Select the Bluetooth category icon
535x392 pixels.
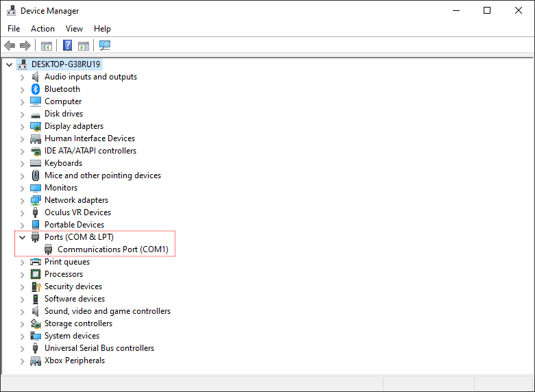pos(36,89)
